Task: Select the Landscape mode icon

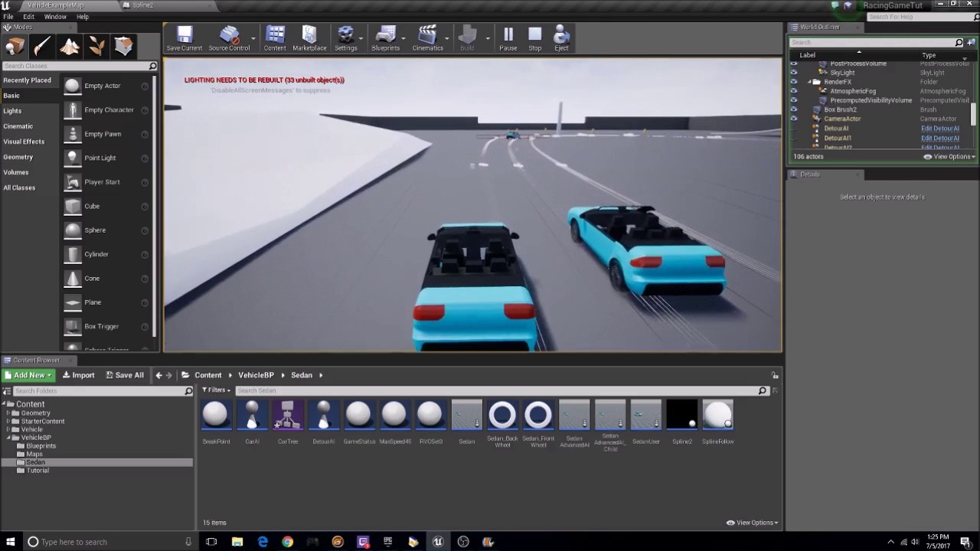Action: 70,47
